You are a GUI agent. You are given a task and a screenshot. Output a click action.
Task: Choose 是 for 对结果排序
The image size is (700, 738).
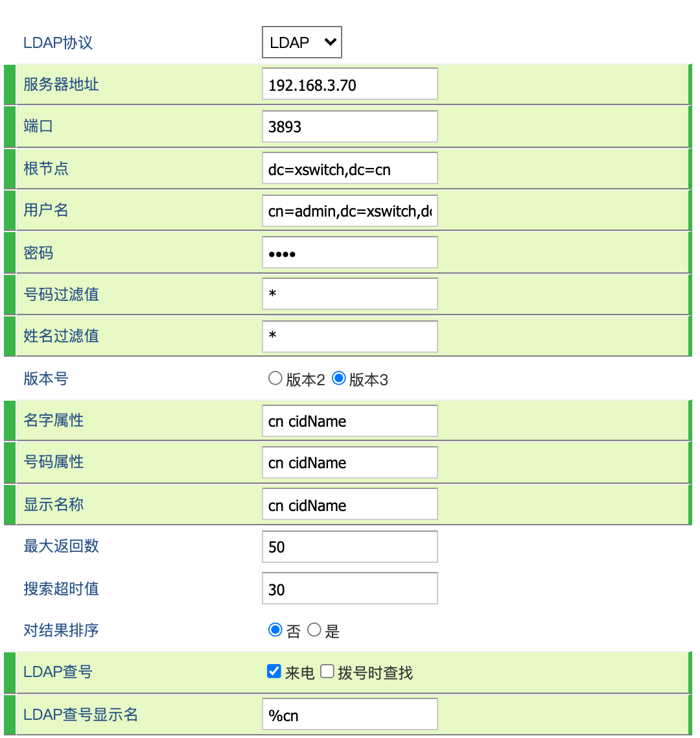point(314,630)
